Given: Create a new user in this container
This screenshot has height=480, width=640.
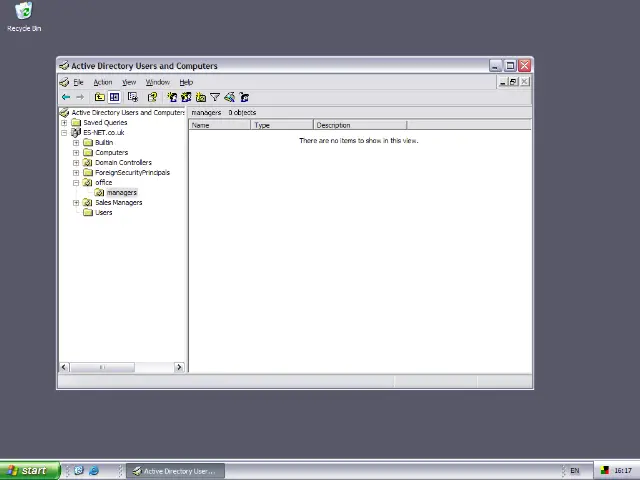Looking at the screenshot, I should tap(172, 97).
